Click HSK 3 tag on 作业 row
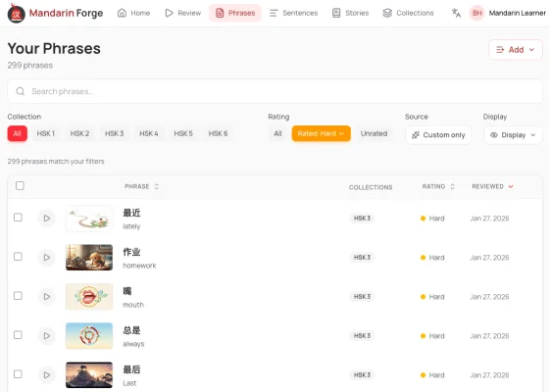 362,258
